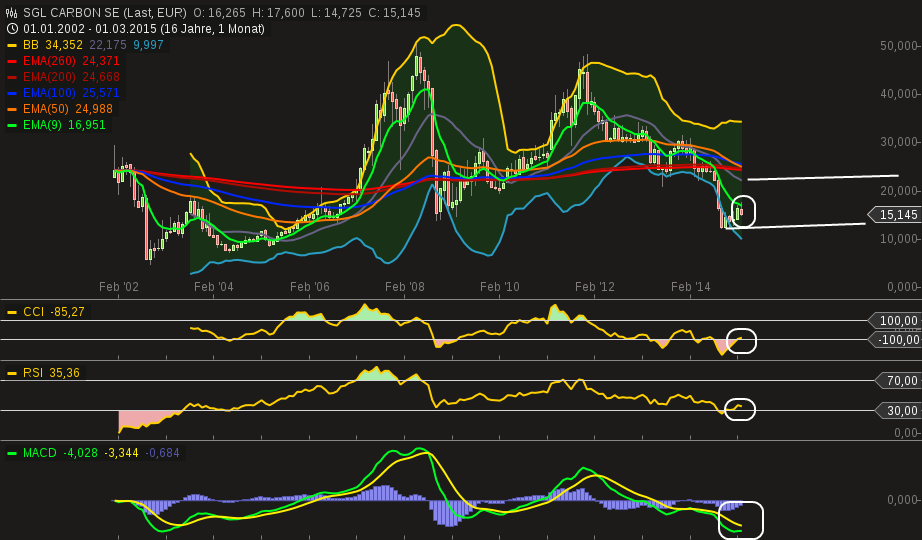Viewport: 922px width, 540px height.
Task: Click the red EMA(260) legend marker
Action: (12, 61)
